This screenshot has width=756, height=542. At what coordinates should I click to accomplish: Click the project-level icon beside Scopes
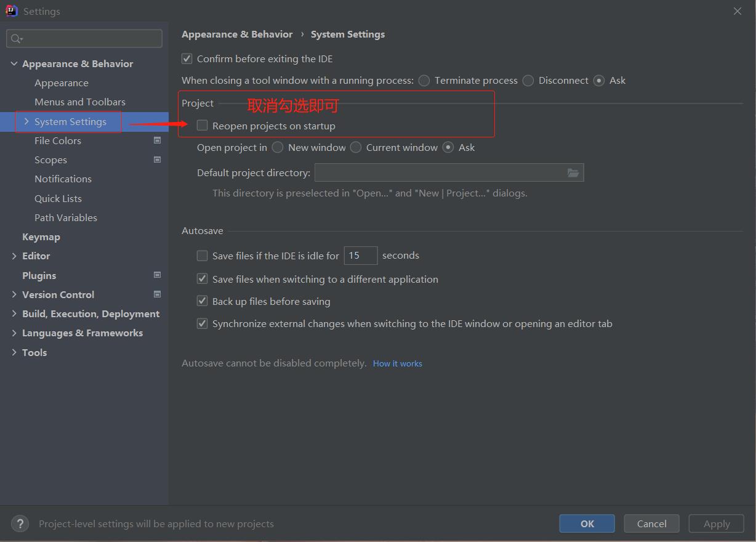tap(157, 160)
